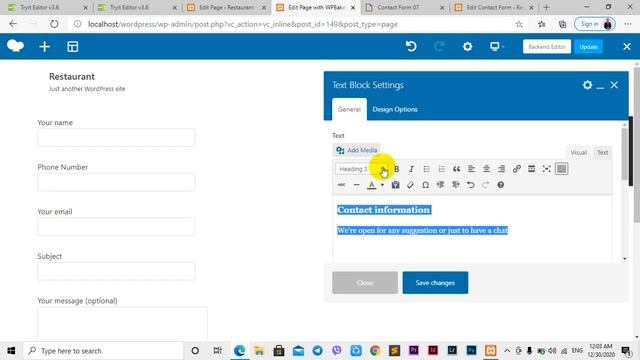Align text center
The height and width of the screenshot is (360, 640).
click(x=487, y=169)
